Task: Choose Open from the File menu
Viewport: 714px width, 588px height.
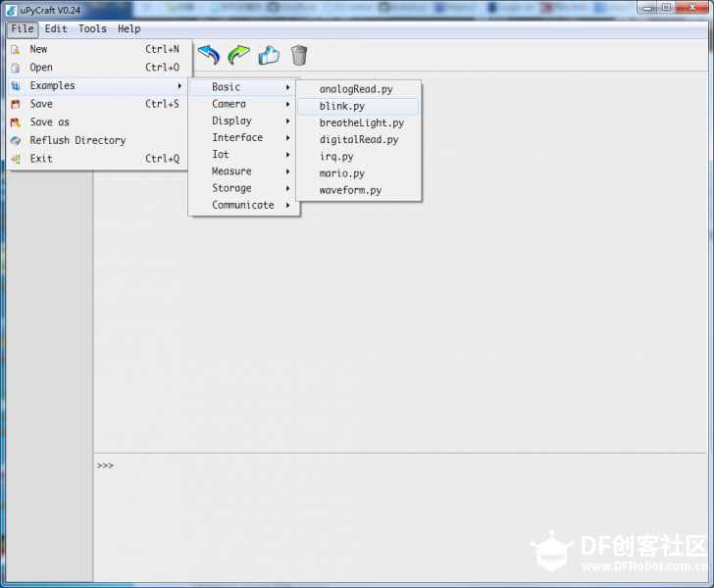Action: tap(97, 68)
